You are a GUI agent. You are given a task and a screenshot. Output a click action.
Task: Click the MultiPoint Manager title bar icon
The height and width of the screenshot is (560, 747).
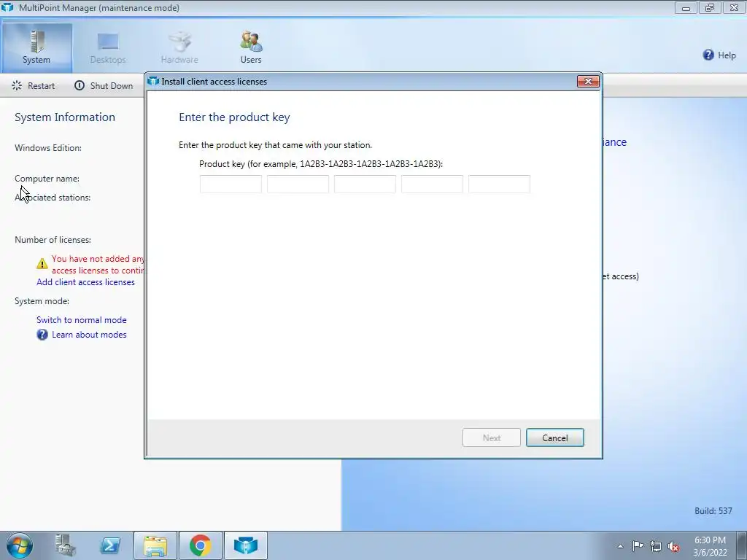click(7, 7)
